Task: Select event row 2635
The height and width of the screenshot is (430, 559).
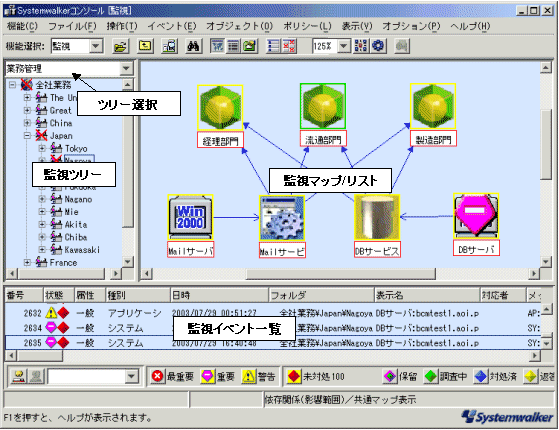Action: click(273, 343)
